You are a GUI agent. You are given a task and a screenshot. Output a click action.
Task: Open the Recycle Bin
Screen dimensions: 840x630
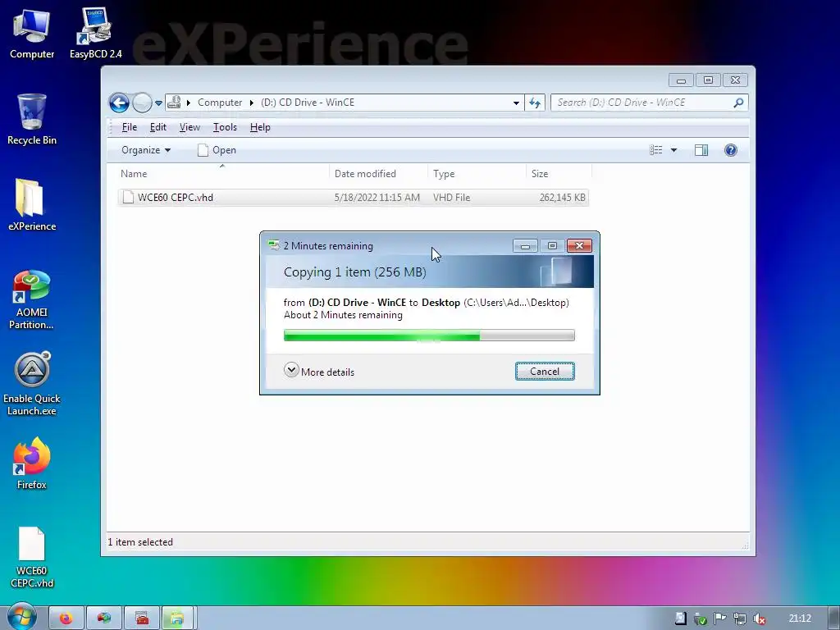(x=32, y=120)
